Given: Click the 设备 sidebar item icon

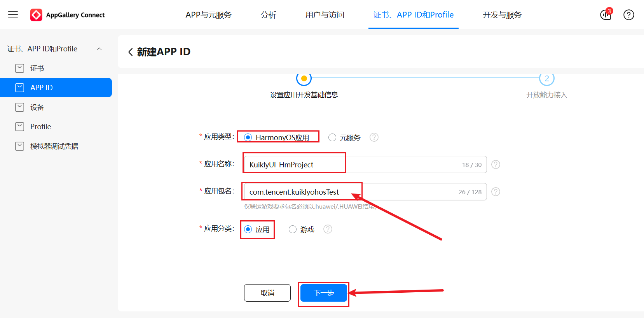Looking at the screenshot, I should (x=19, y=107).
